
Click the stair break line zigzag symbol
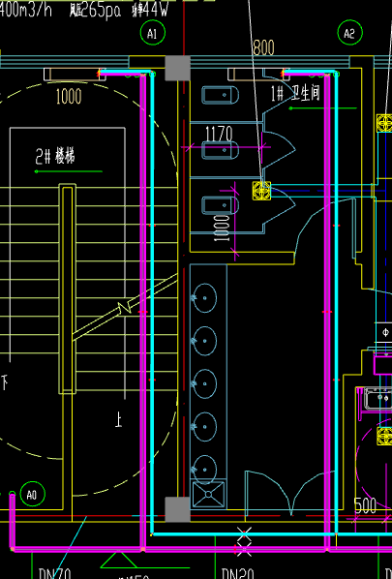(x=125, y=308)
